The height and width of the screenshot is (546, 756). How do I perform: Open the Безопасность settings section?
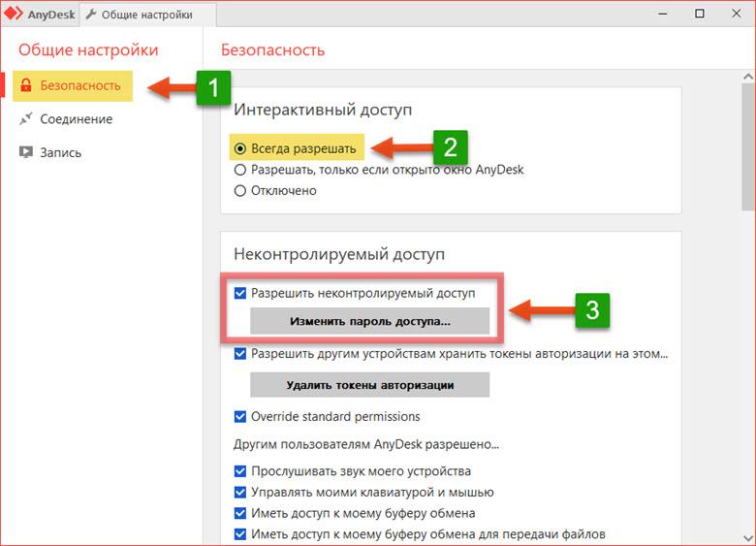[73, 85]
